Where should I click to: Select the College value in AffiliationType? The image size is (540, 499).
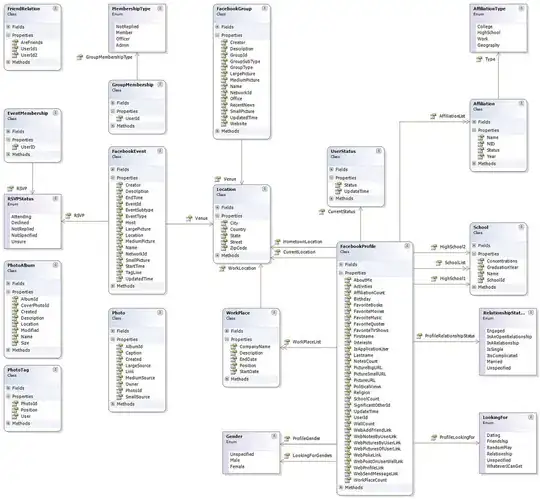(485, 27)
